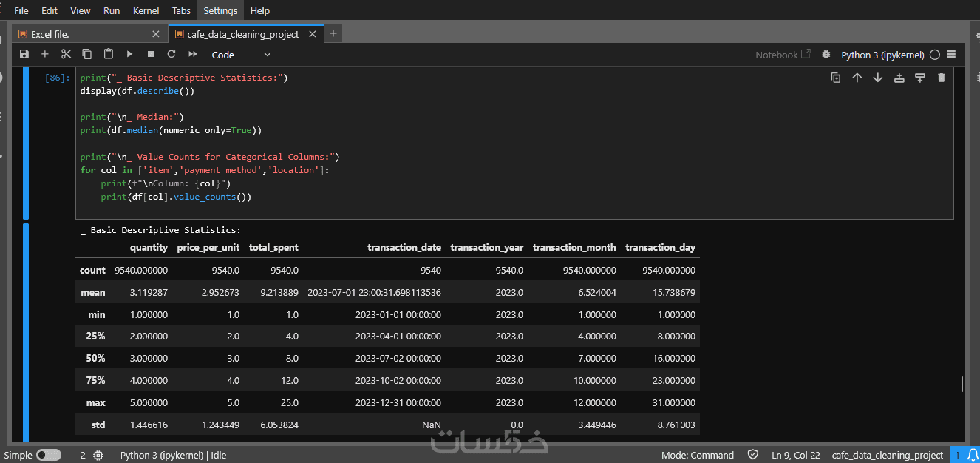Switch to the Excel file. tab
The width and height of the screenshot is (980, 463).
coord(89,34)
